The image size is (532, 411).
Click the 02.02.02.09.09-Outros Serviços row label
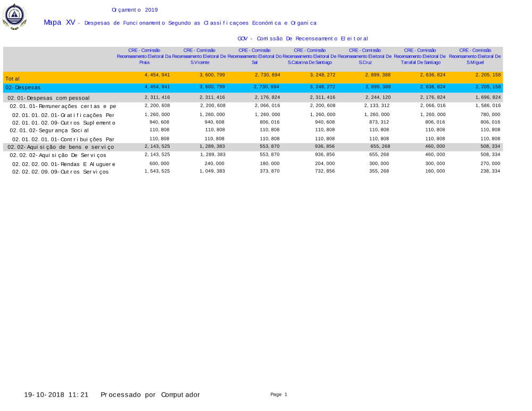[x=60, y=172]
